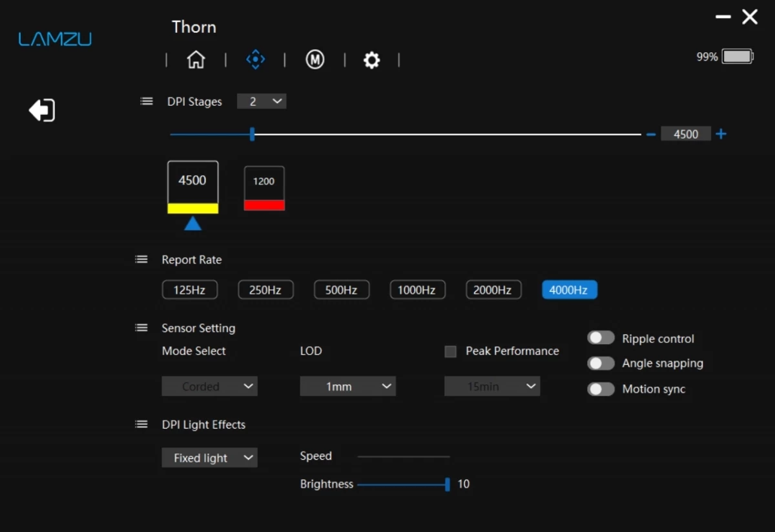775x532 pixels.
Task: Select the 4000Hz report rate
Action: tap(569, 290)
